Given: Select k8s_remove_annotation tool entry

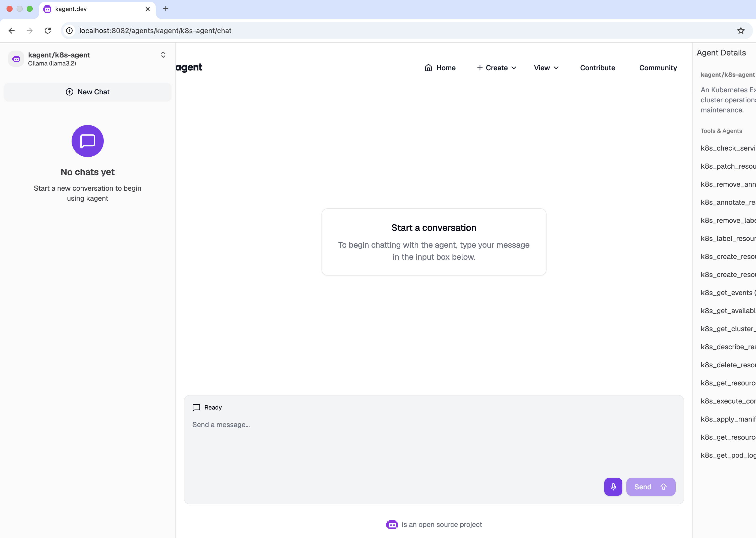Looking at the screenshot, I should pos(728,184).
